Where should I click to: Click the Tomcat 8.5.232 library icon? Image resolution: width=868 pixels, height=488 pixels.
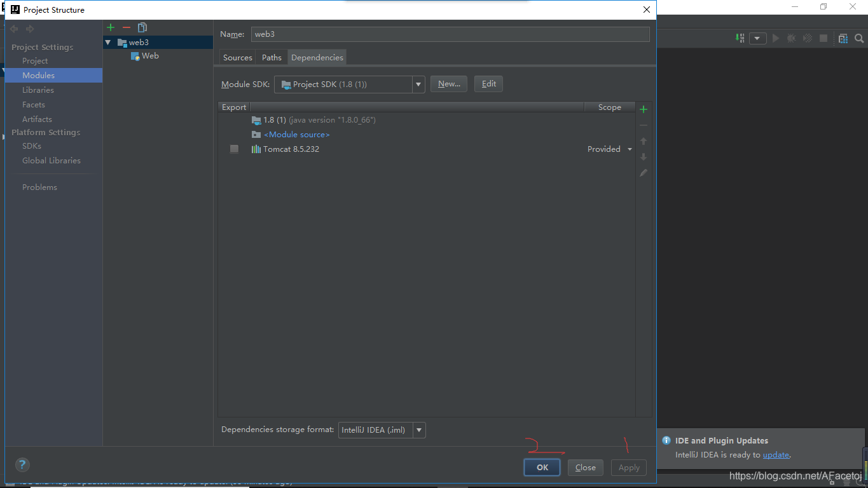click(x=256, y=149)
